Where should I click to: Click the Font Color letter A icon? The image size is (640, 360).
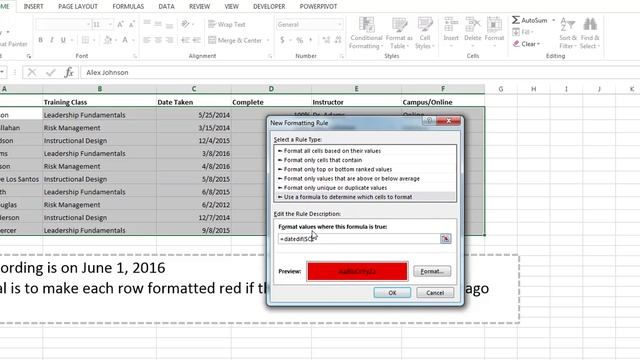point(125,40)
